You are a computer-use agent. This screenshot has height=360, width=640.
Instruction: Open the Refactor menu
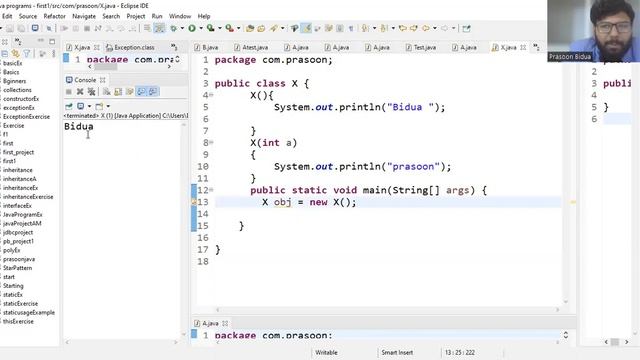(x=55, y=16)
